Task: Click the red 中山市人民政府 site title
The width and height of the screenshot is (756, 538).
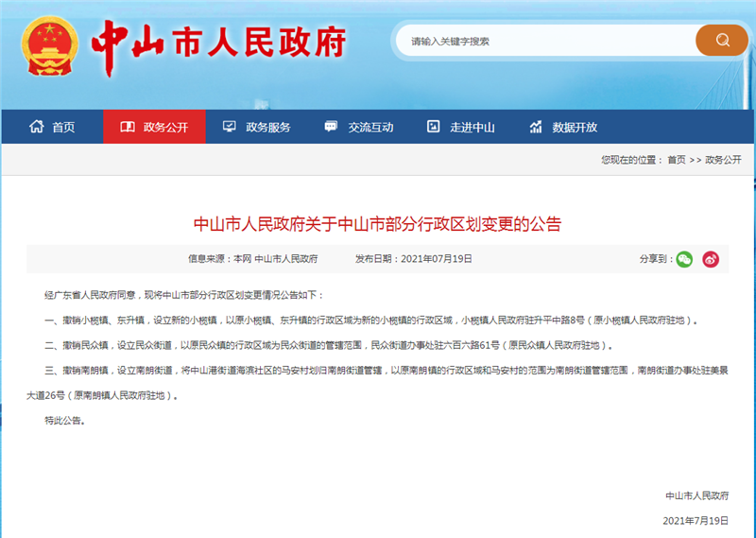Action: (218, 43)
